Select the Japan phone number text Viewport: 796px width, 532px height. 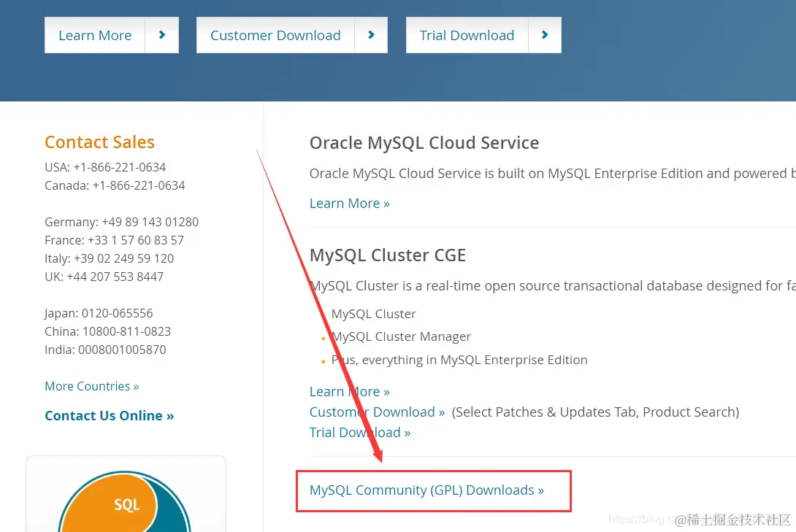(118, 313)
